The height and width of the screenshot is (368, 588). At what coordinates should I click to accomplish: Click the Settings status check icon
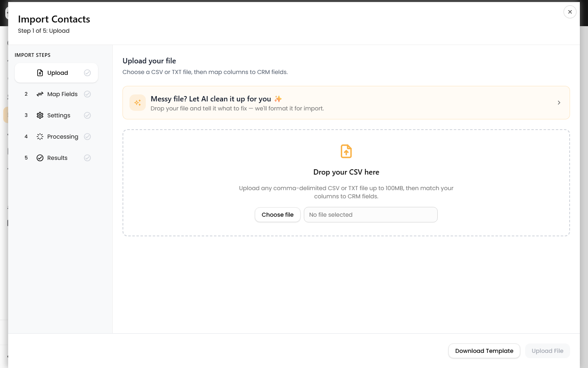(87, 115)
